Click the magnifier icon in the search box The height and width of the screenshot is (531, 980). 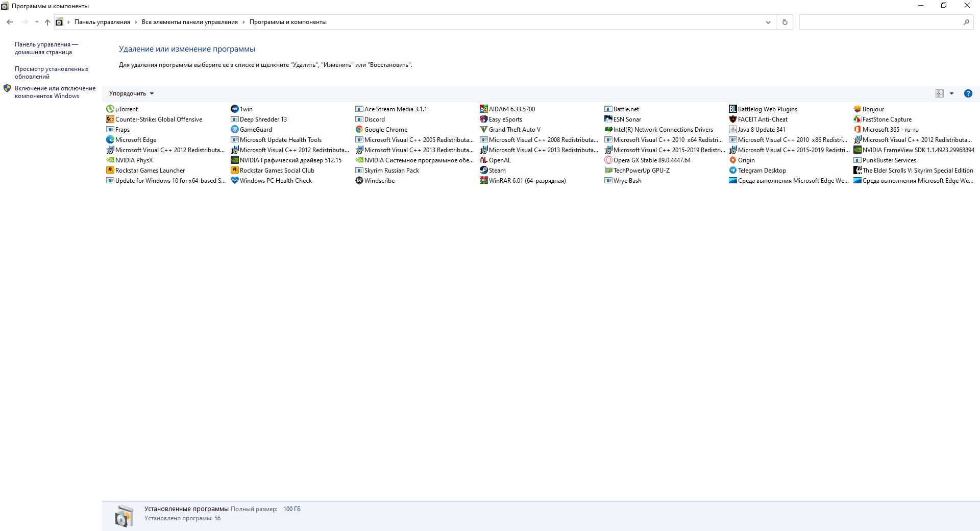(966, 22)
